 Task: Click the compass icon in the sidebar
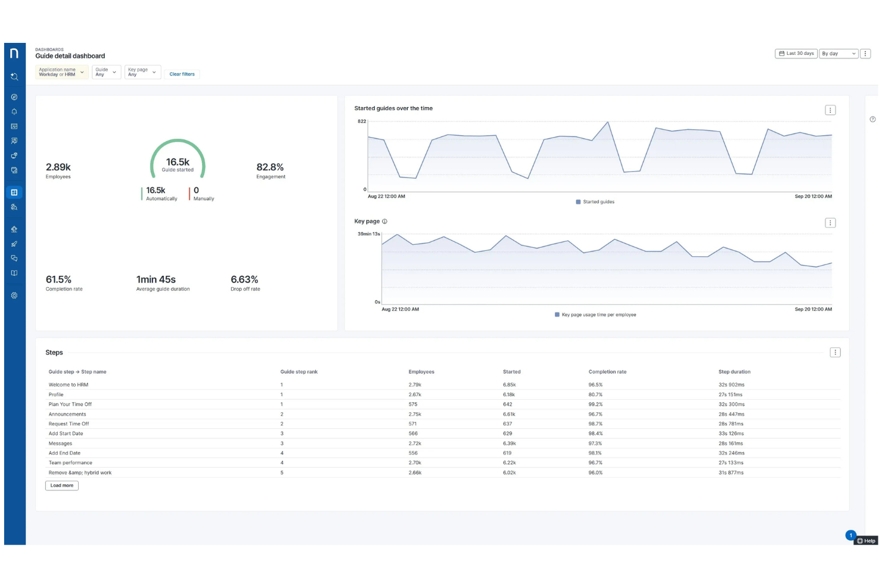(x=14, y=97)
